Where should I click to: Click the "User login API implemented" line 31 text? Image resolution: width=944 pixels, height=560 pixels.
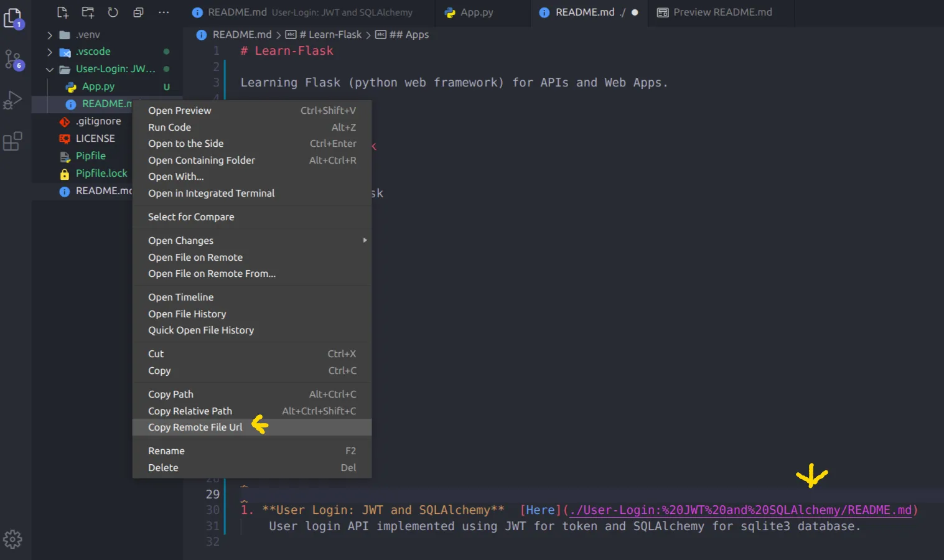pos(564,526)
